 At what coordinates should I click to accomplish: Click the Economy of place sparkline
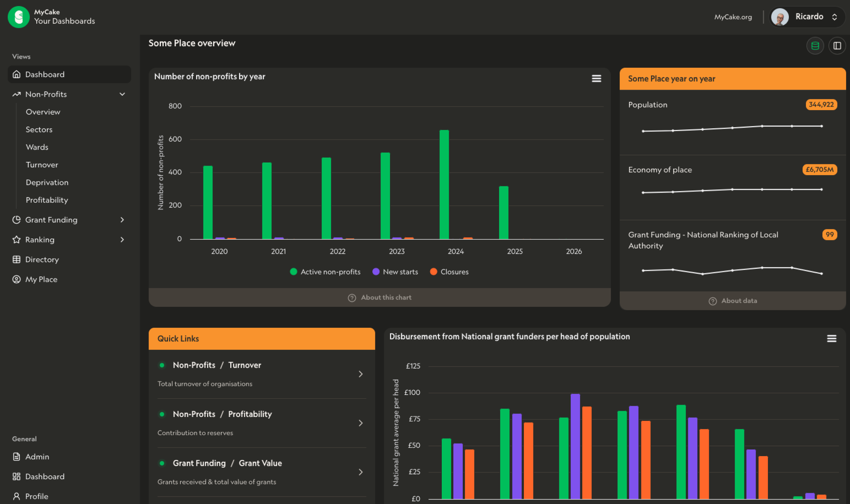(x=732, y=191)
